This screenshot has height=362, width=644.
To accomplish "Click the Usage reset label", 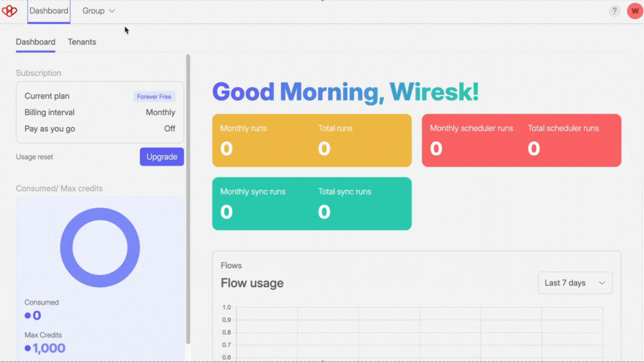I will tap(35, 157).
